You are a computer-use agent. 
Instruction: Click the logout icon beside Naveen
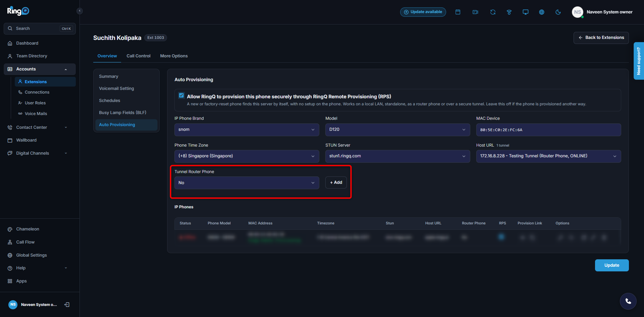[x=67, y=305]
